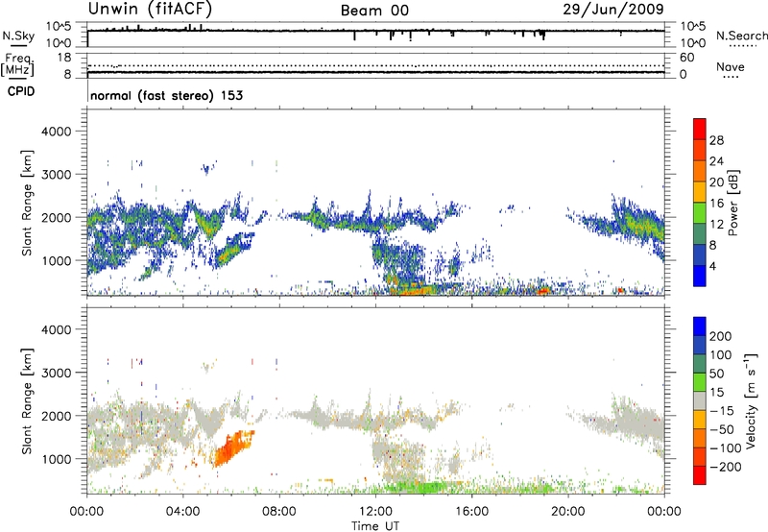Image resolution: width=768 pixels, height=532 pixels.
Task: Click the 'CPID' label
Action: click(21, 91)
